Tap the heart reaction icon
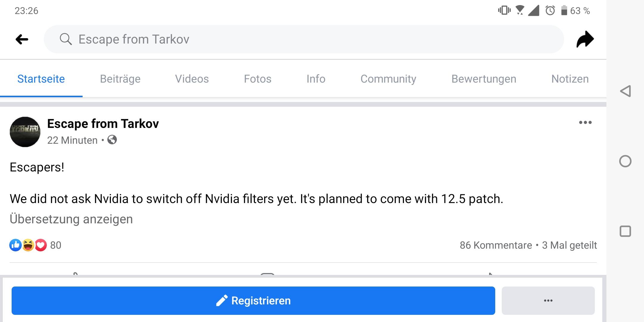The width and height of the screenshot is (644, 322). (x=41, y=245)
